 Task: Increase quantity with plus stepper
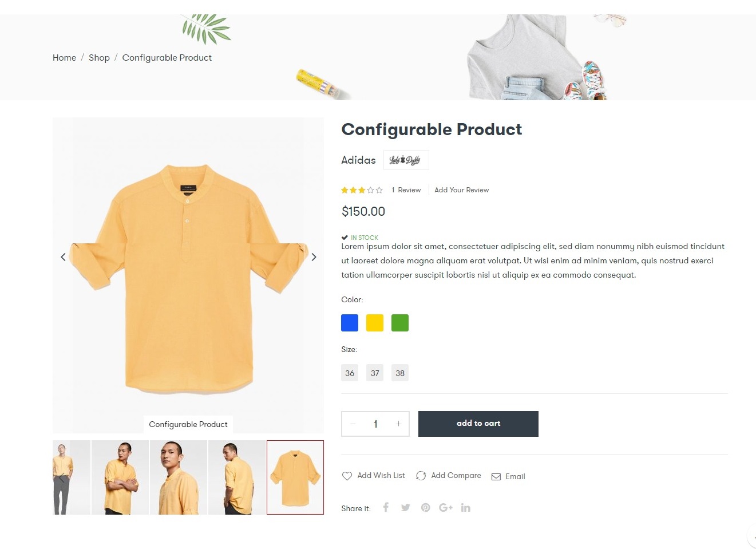[398, 424]
